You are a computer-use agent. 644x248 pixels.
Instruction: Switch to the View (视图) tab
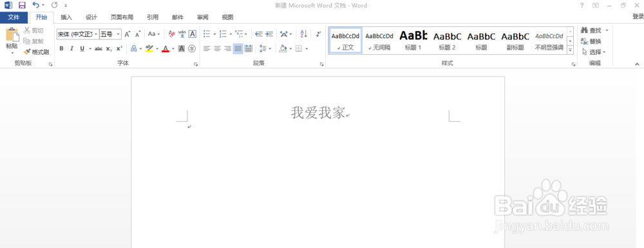[227, 17]
